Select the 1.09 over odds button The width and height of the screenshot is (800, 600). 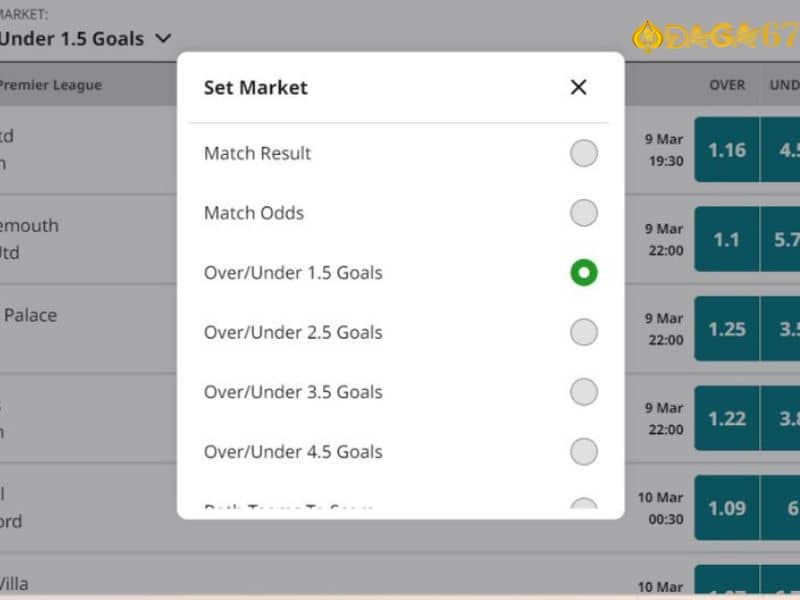point(727,508)
